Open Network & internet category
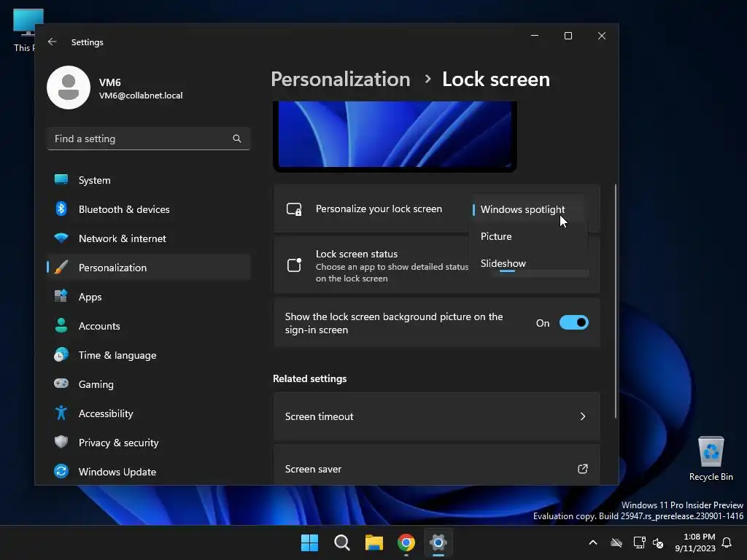The height and width of the screenshot is (560, 747). [149, 238]
